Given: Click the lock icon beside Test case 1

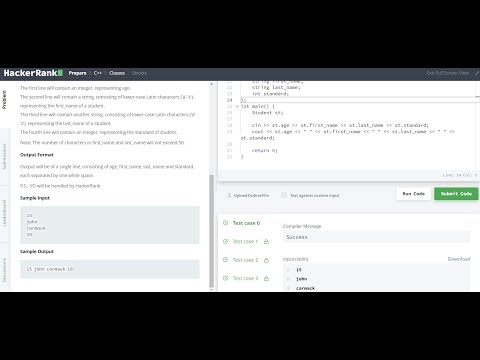Looking at the screenshot, I should click(x=266, y=241).
